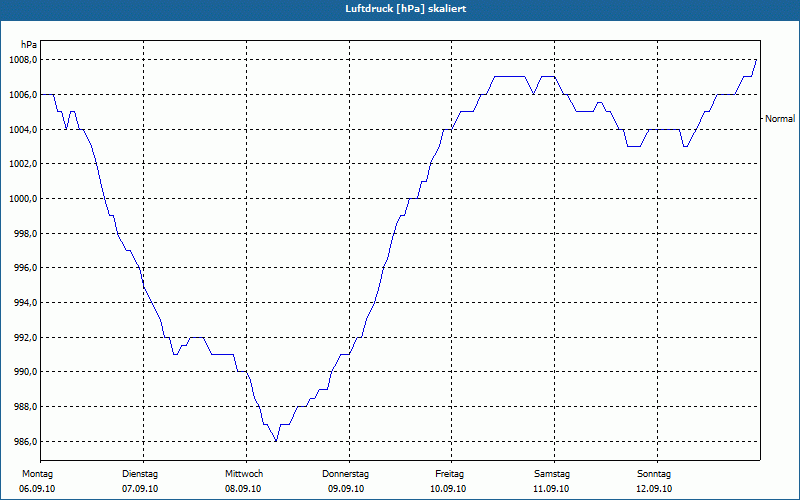
Task: Click the date 11.09.10
Action: 551,489
